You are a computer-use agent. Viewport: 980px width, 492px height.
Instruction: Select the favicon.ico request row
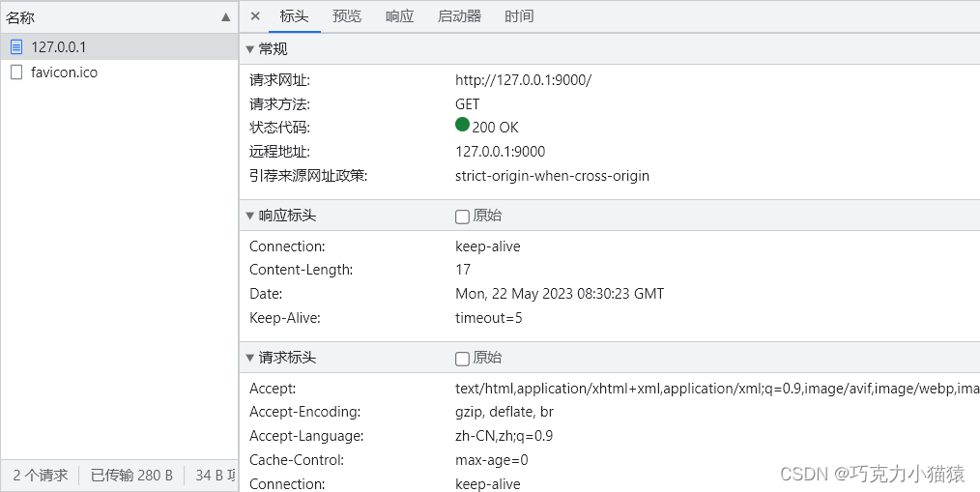pos(119,72)
